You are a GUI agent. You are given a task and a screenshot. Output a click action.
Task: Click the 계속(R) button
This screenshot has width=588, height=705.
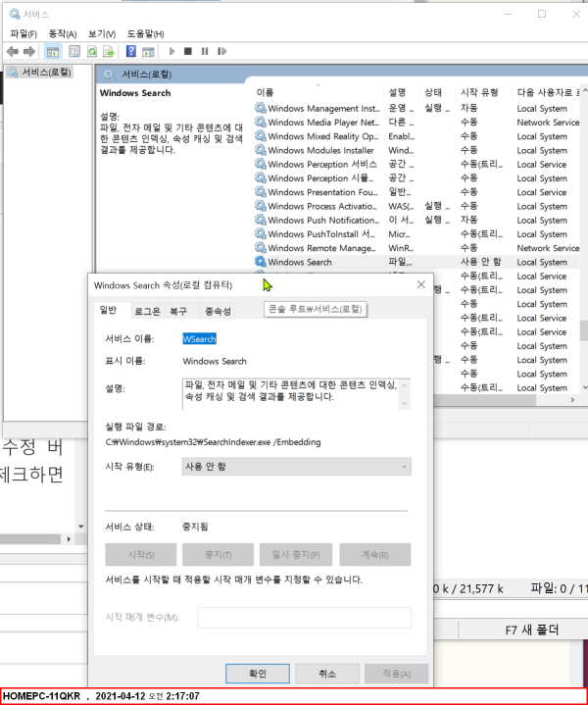click(375, 555)
